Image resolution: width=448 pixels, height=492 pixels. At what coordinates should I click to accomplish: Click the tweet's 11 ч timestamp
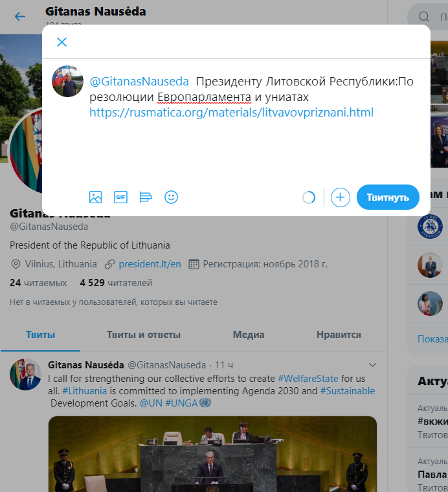point(224,365)
